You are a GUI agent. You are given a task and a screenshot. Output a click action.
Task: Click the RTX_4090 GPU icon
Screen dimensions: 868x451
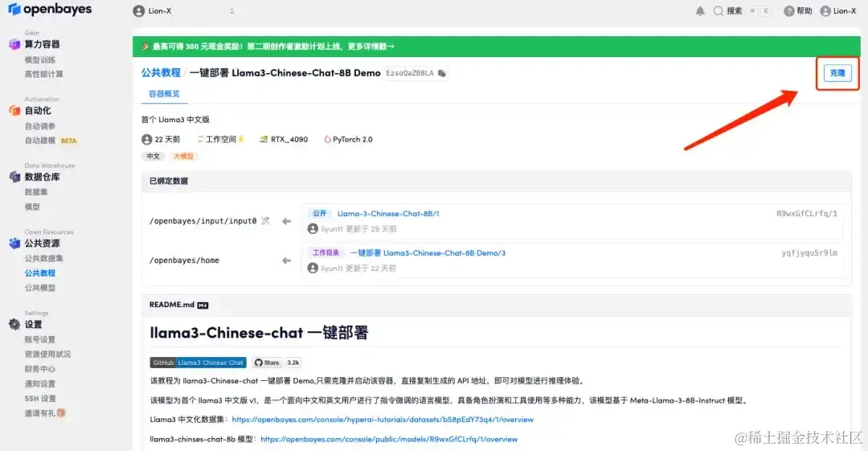(x=264, y=140)
